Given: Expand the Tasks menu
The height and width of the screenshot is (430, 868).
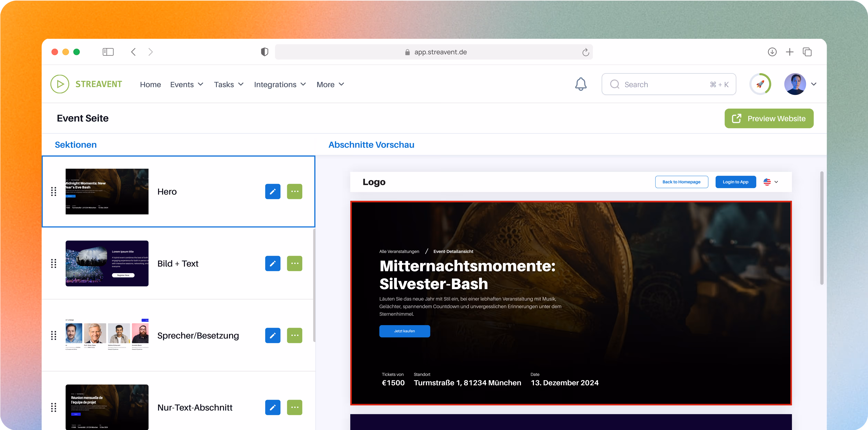Looking at the screenshot, I should 229,85.
